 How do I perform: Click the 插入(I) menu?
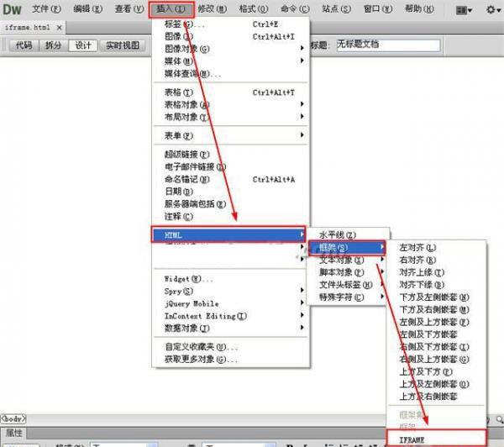click(x=171, y=9)
